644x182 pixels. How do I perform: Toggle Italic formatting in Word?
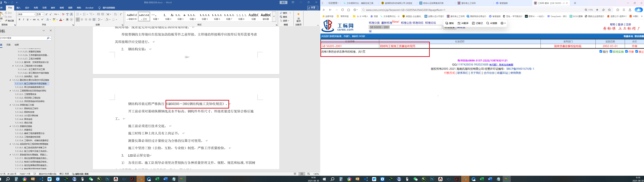coord(24,19)
